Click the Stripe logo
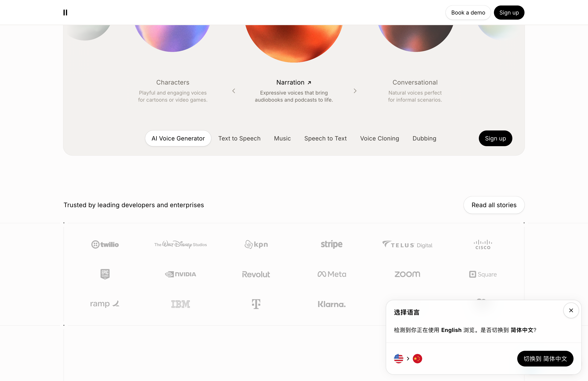Viewport: 588px width, 381px height. click(x=332, y=244)
